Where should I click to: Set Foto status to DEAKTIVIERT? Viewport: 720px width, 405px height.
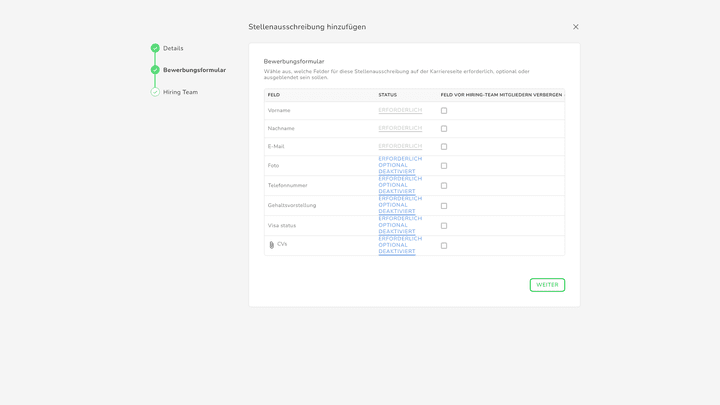[x=397, y=172]
